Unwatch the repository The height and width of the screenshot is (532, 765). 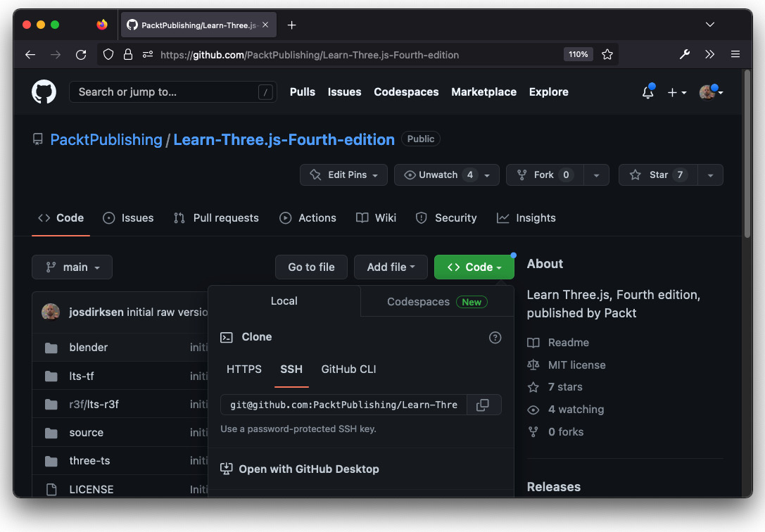437,175
